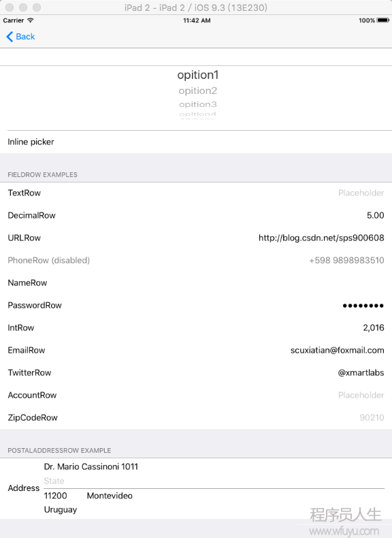Tap the State field in Address

coord(214,481)
